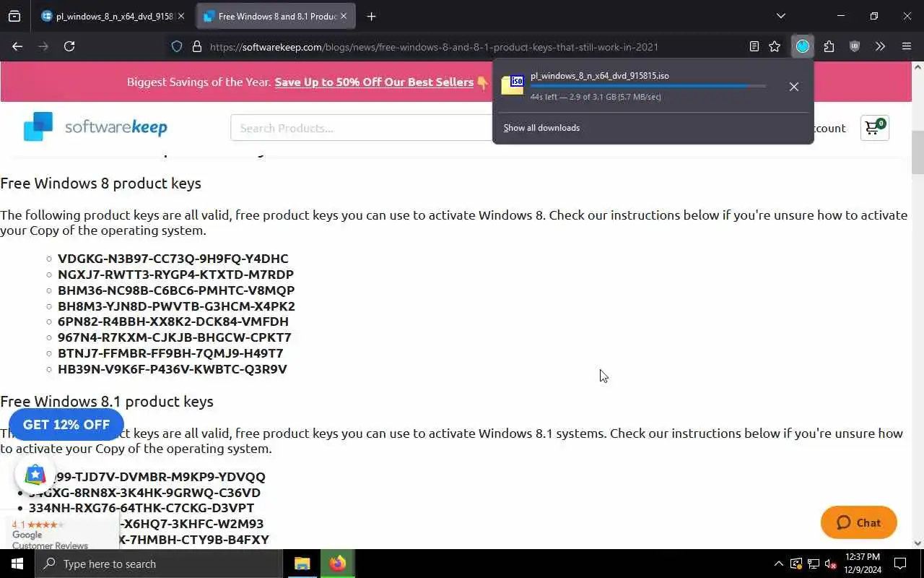Select key NGXJ7-RWTT3-RYGP4-KTXTD-M7RDP
The width and height of the screenshot is (924, 578).
click(x=175, y=275)
